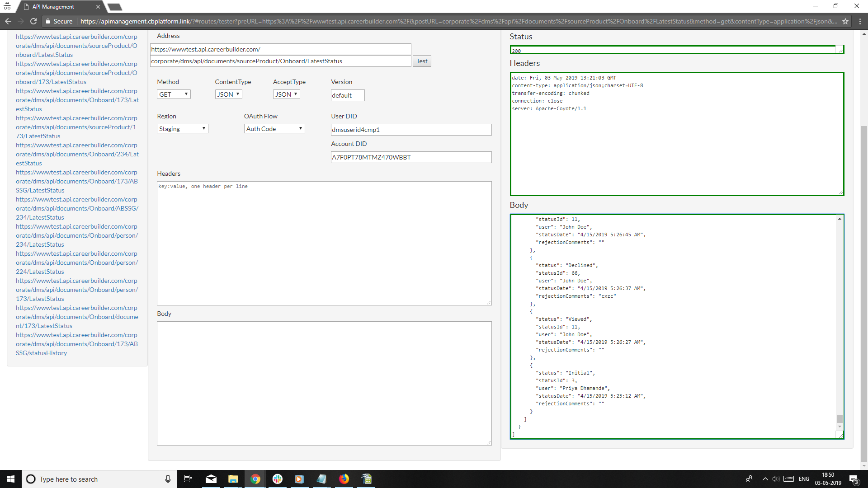This screenshot has width=868, height=488.
Task: Open the Onboard/document/173/LatestStatus link
Action: (77, 317)
